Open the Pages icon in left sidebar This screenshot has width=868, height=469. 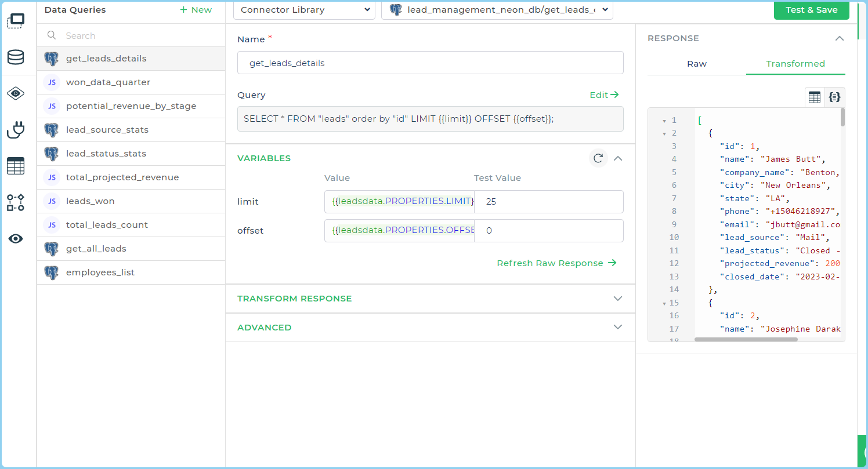(x=16, y=21)
